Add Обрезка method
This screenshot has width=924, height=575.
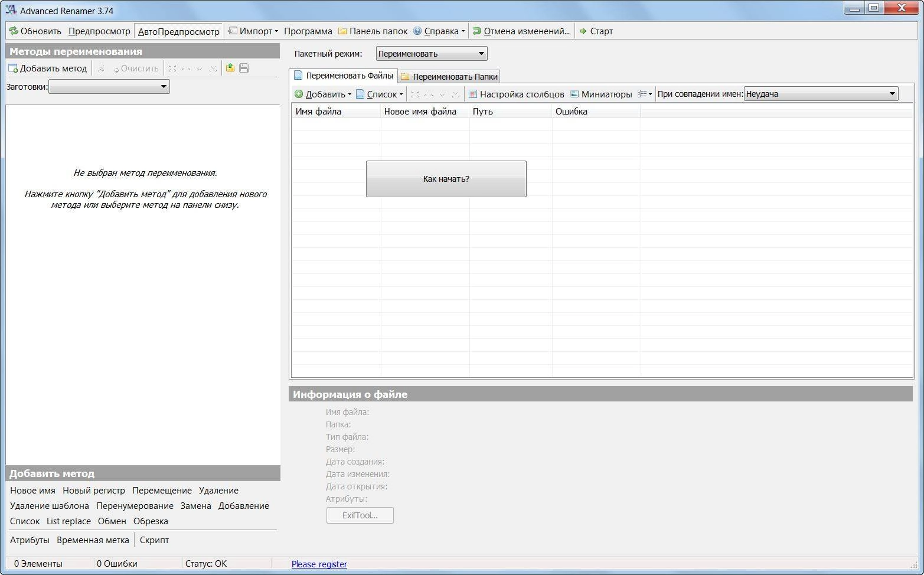pos(151,521)
